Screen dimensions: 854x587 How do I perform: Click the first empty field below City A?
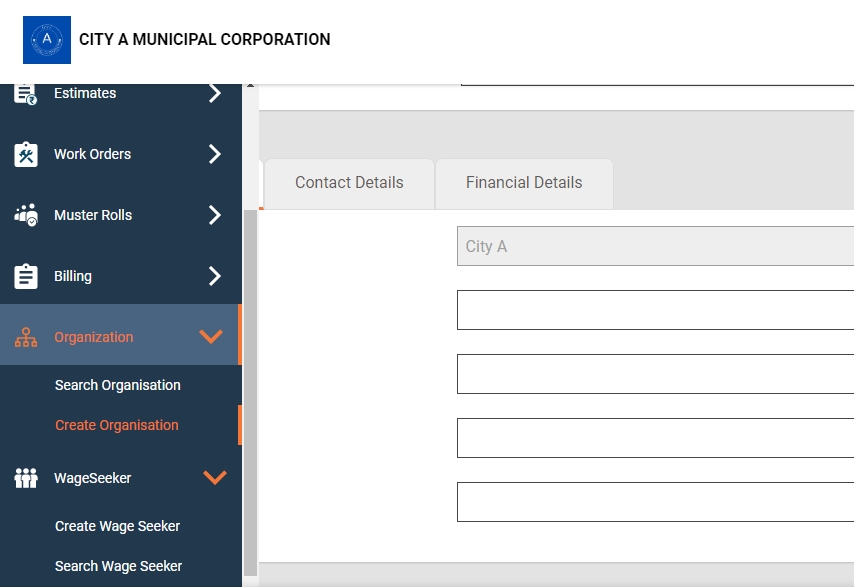655,310
